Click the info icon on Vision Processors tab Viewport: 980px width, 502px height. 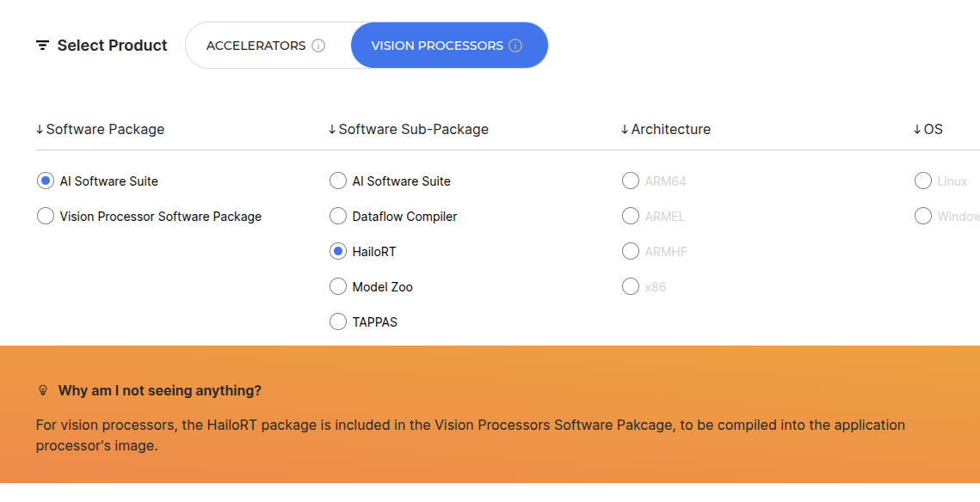pyautogui.click(x=515, y=46)
